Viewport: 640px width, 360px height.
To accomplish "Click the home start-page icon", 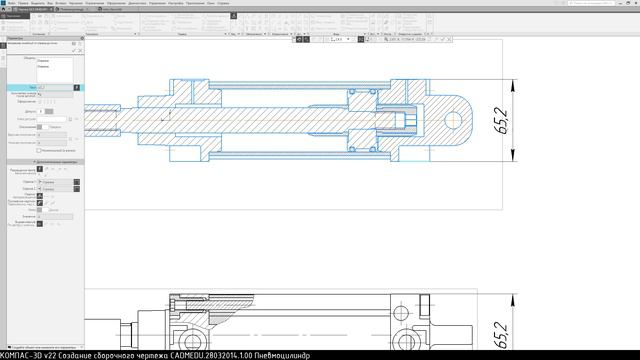I will (3, 9).
